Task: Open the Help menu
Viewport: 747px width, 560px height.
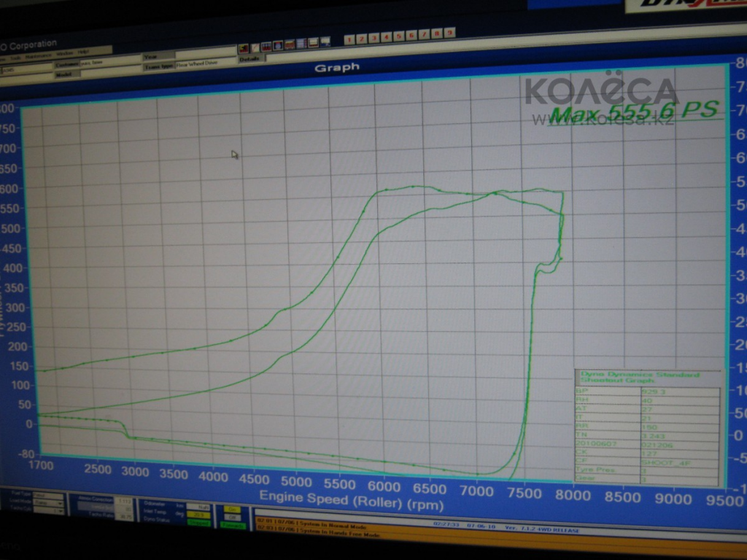Action: 83,52
